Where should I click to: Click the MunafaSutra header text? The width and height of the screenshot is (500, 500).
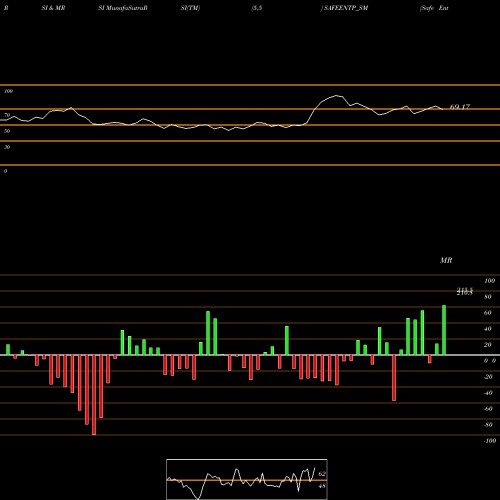point(126,8)
